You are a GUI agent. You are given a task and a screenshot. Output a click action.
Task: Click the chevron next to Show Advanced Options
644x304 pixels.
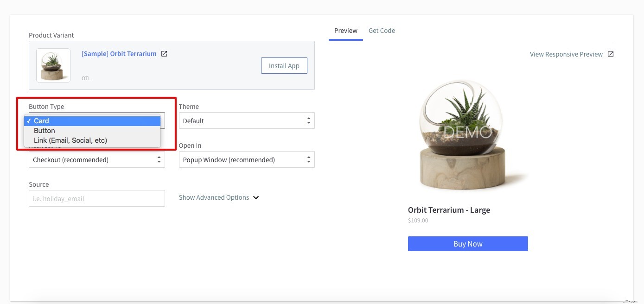click(x=256, y=197)
